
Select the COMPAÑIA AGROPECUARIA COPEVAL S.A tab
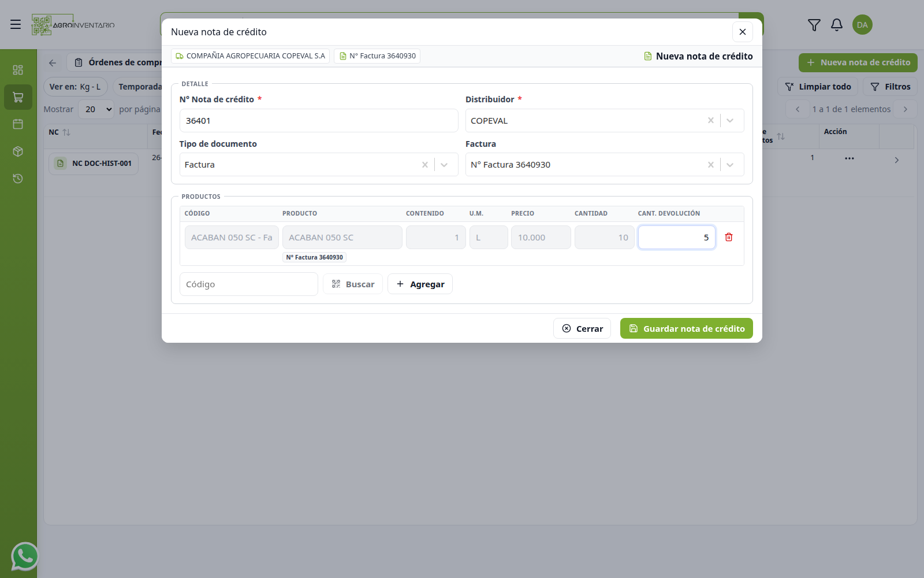(250, 56)
